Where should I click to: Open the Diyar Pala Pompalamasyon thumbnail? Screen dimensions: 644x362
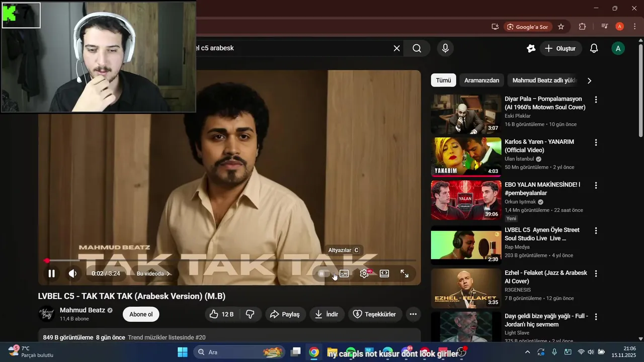tap(466, 114)
